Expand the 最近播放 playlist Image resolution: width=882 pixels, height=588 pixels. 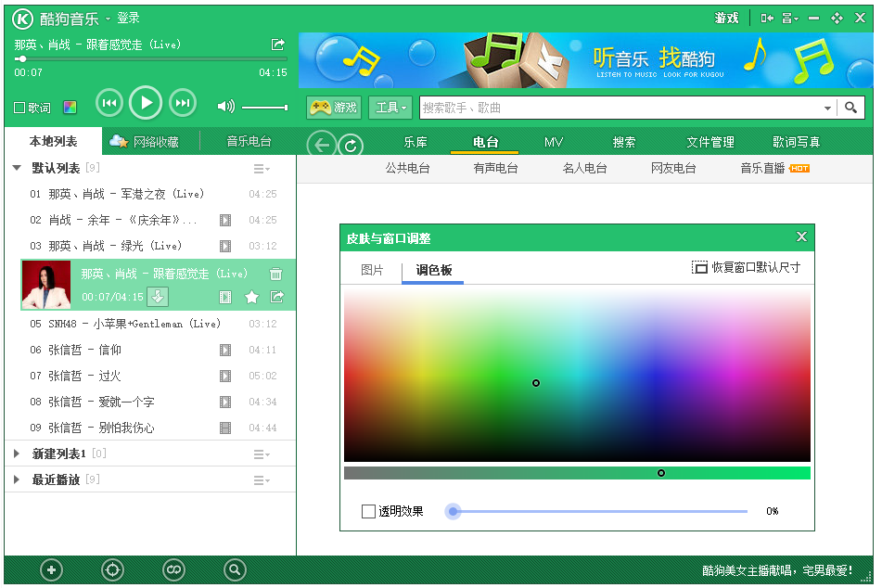pyautogui.click(x=17, y=479)
